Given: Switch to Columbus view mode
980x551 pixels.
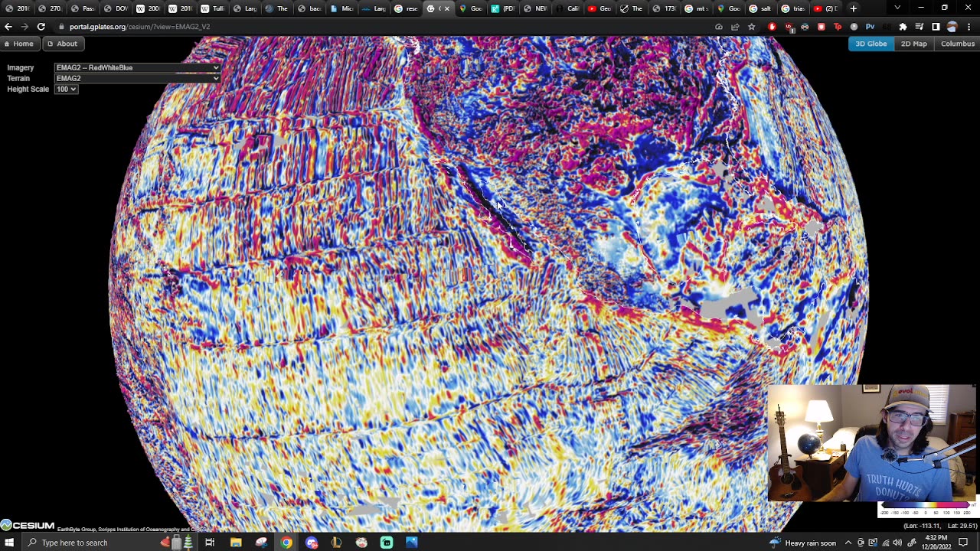Looking at the screenshot, I should 957,44.
